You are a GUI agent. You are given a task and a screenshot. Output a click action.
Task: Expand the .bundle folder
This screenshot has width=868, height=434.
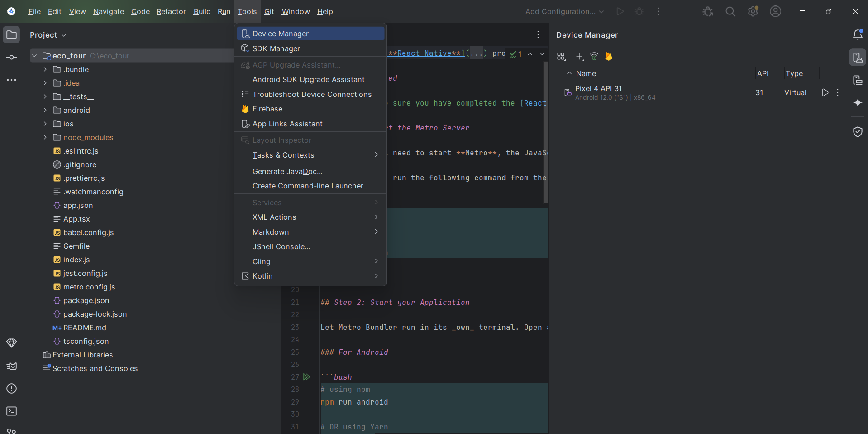click(x=45, y=69)
